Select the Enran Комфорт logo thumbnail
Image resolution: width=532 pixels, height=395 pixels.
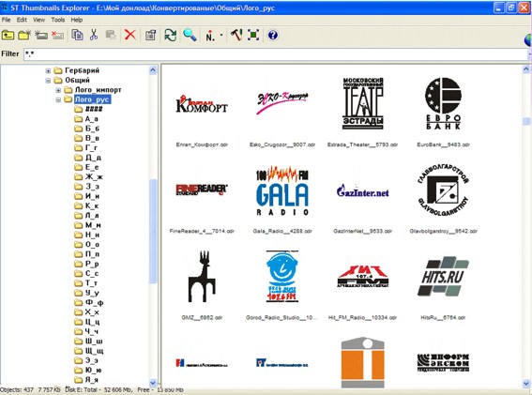[202, 104]
